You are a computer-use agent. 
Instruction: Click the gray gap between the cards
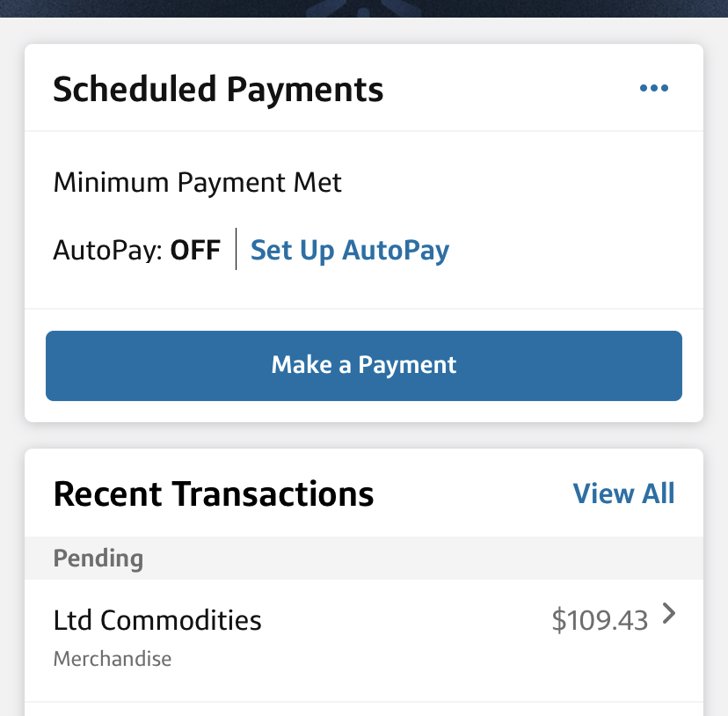point(364,435)
